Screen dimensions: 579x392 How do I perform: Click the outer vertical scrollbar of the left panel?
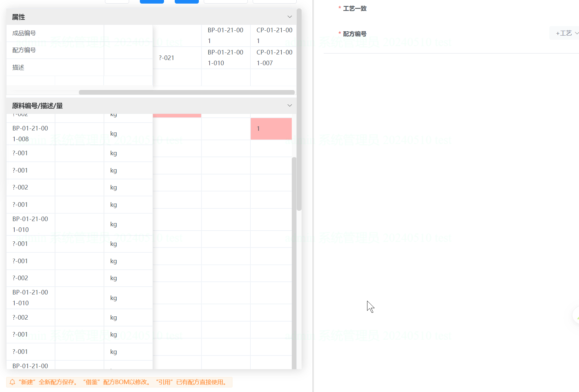point(299,110)
